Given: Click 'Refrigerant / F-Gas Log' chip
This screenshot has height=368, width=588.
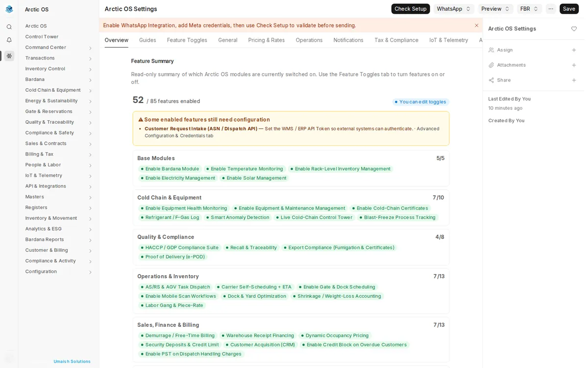Looking at the screenshot, I should click(x=170, y=217).
